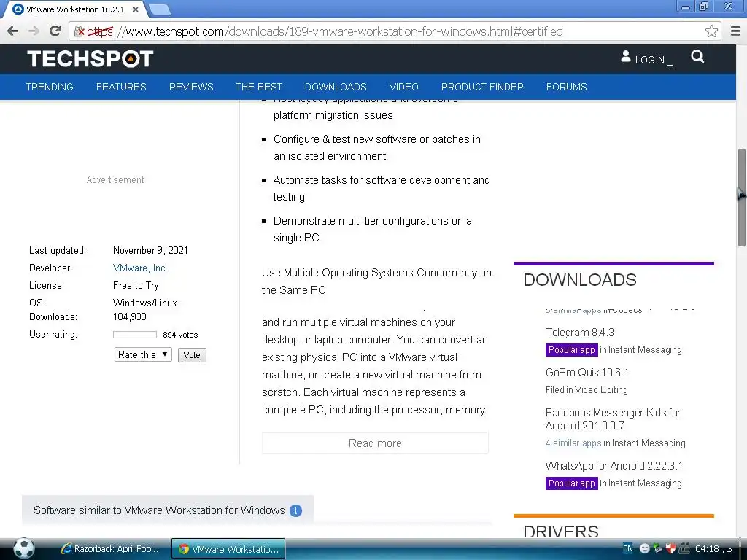Open the REVIEWS menu
This screenshot has width=747, height=560.
[x=191, y=87]
